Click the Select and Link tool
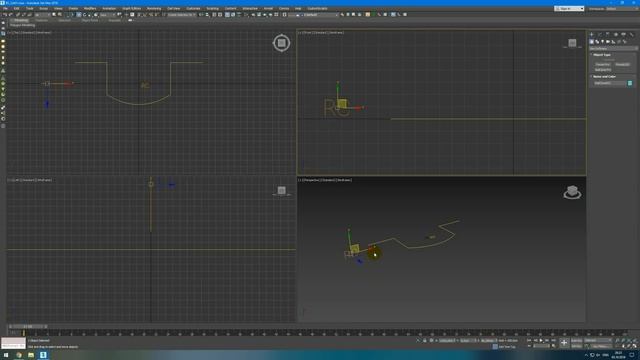This screenshot has height=360, width=640. 18,14
